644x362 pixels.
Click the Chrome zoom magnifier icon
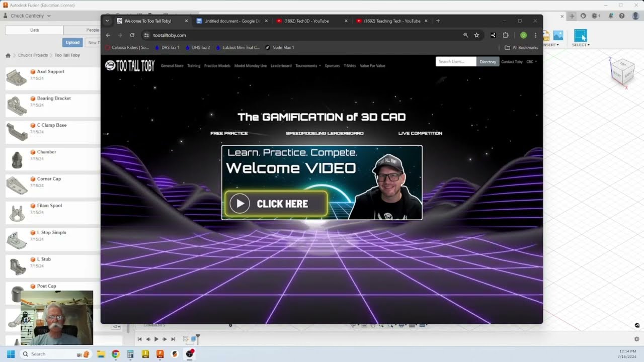[465, 35]
